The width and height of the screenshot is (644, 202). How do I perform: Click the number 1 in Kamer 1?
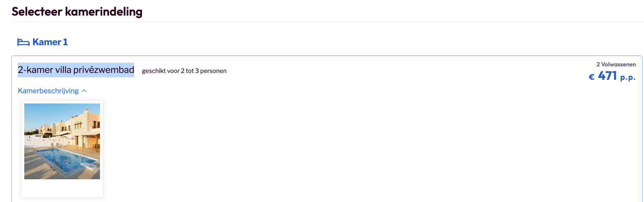(x=65, y=42)
